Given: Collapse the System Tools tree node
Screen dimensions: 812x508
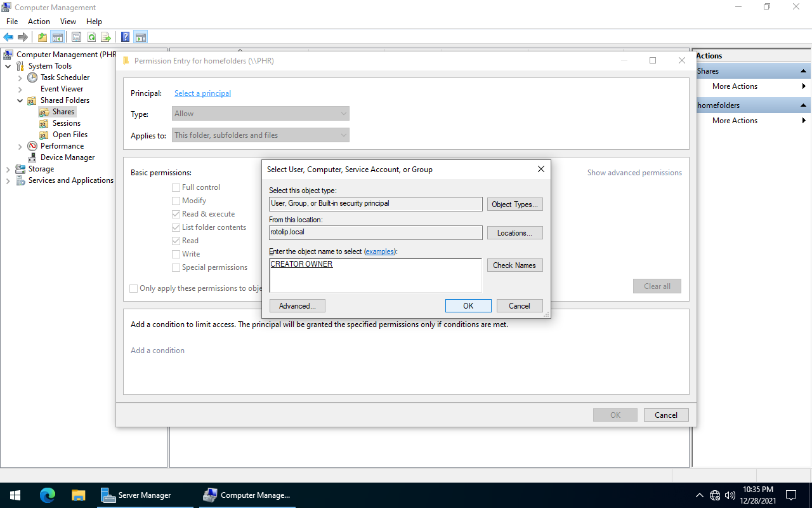Looking at the screenshot, I should pyautogui.click(x=8, y=66).
